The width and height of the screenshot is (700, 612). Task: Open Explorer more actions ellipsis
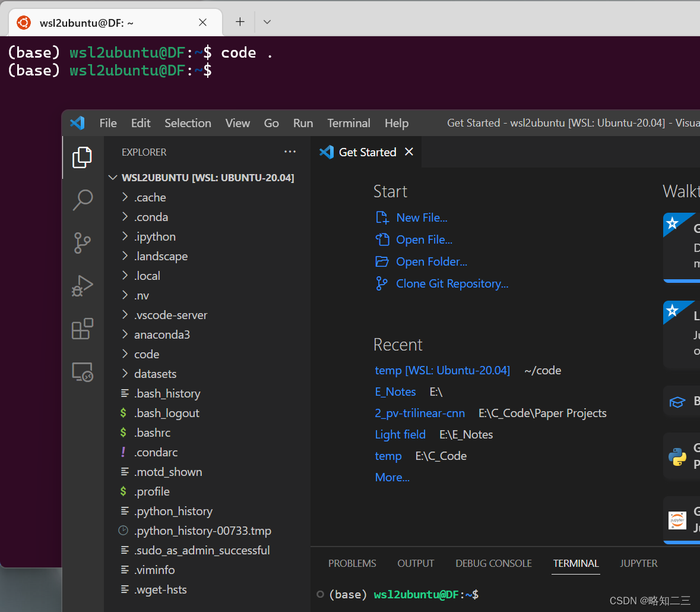[x=290, y=152]
